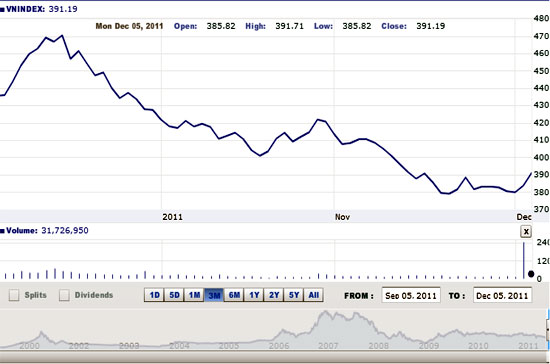The image size is (550, 364).
Task: Click the 480 price axis label
Action: [x=541, y=18]
